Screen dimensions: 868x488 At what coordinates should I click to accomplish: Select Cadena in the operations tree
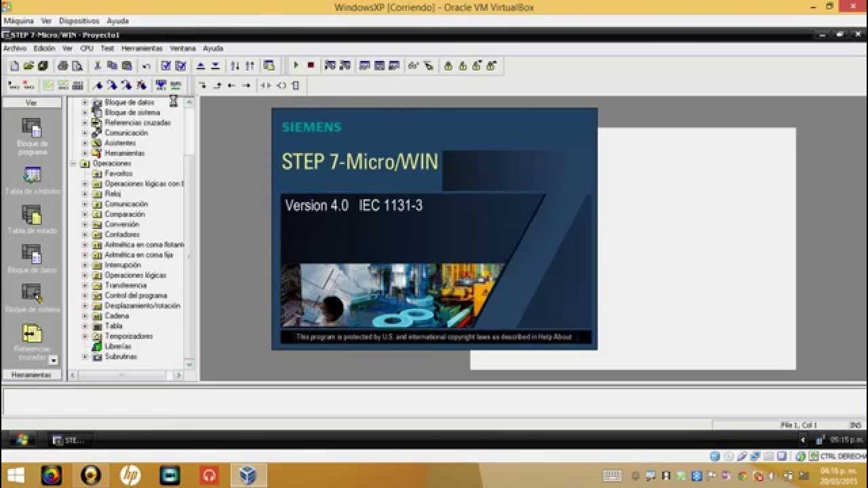pyautogui.click(x=117, y=316)
